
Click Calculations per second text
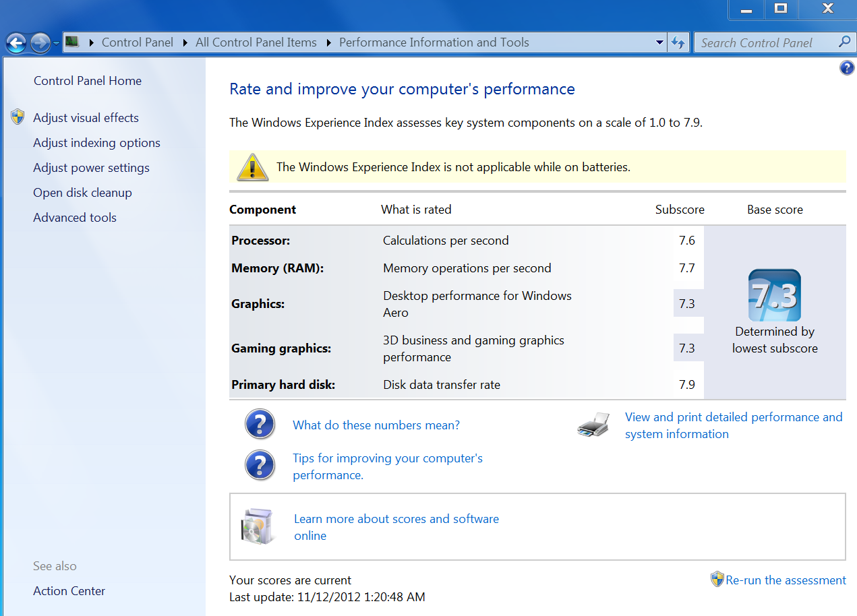coord(446,241)
